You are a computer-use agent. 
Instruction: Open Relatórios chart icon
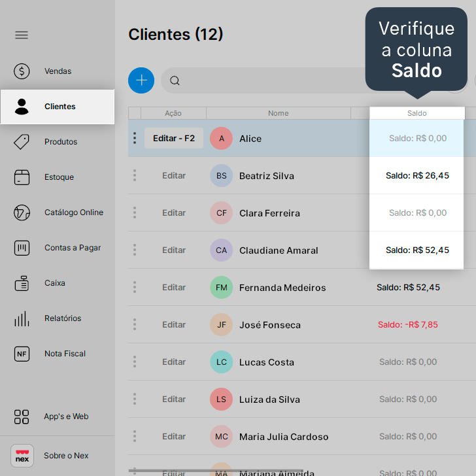tap(22, 318)
